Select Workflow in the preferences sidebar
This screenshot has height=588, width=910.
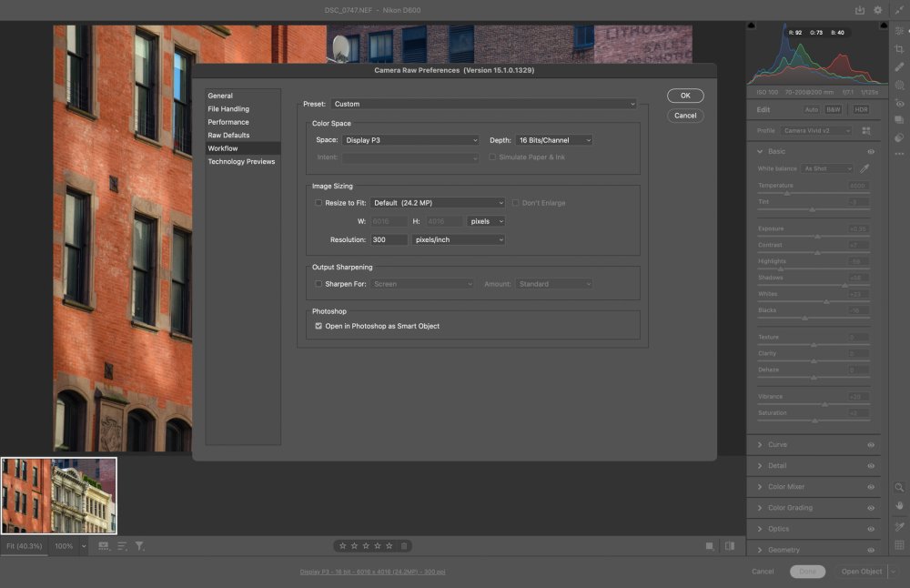243,148
